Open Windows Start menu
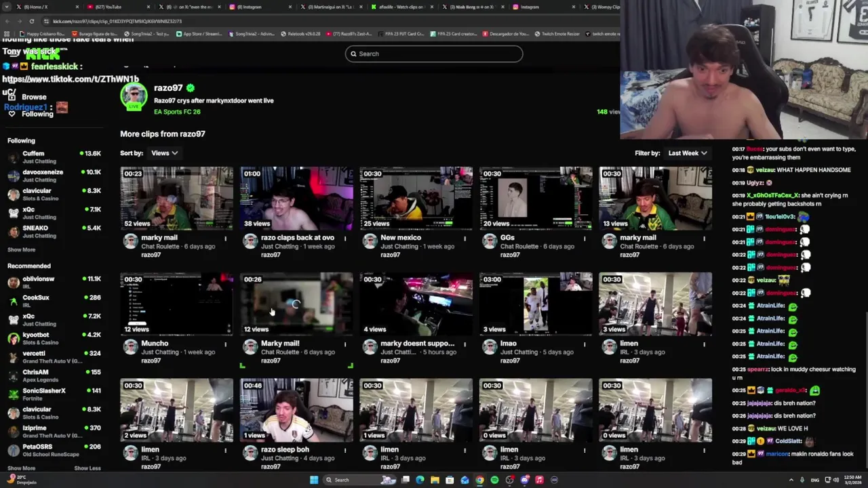Screen dimensions: 868x488 click(314, 480)
